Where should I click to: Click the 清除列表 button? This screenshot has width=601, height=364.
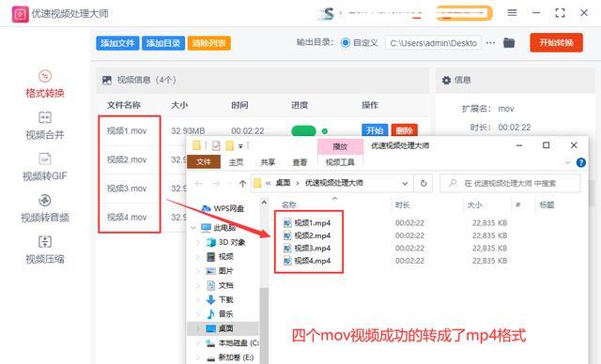pos(208,43)
